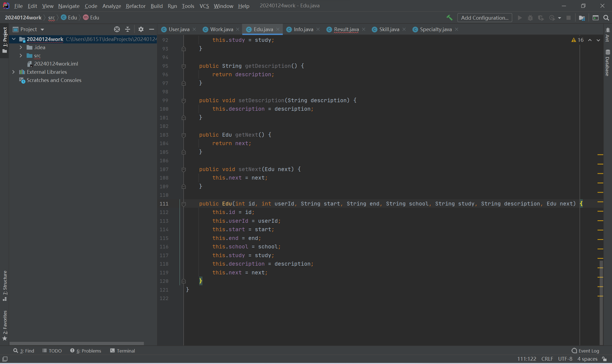Open the Project view dropdown
The width and height of the screenshot is (612, 364).
pyautogui.click(x=42, y=30)
